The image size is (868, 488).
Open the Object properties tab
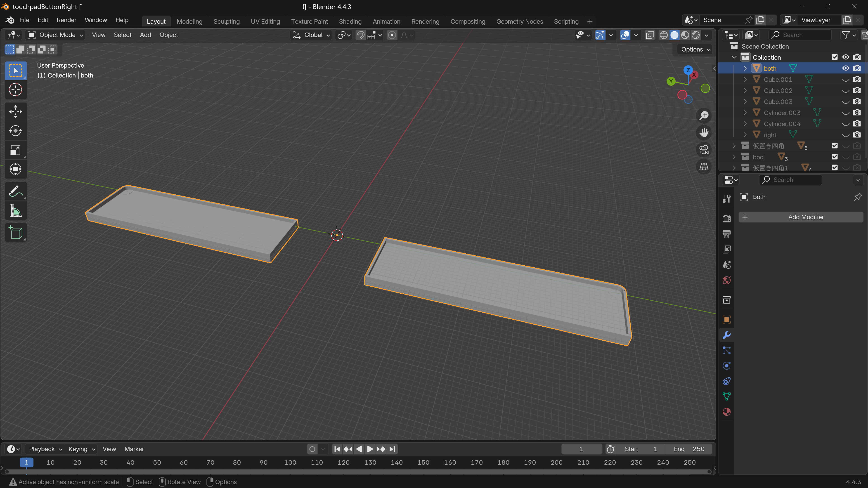point(726,320)
